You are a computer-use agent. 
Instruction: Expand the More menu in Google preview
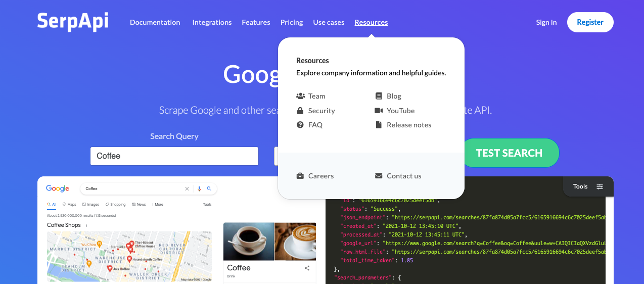point(157,205)
